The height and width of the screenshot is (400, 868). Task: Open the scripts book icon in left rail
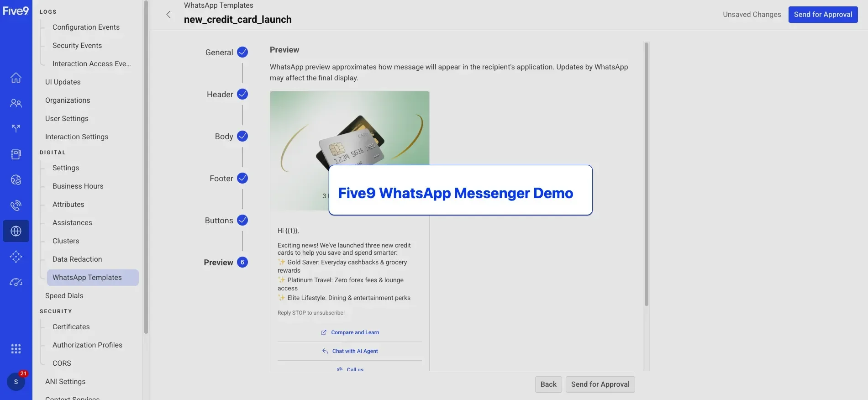point(16,154)
